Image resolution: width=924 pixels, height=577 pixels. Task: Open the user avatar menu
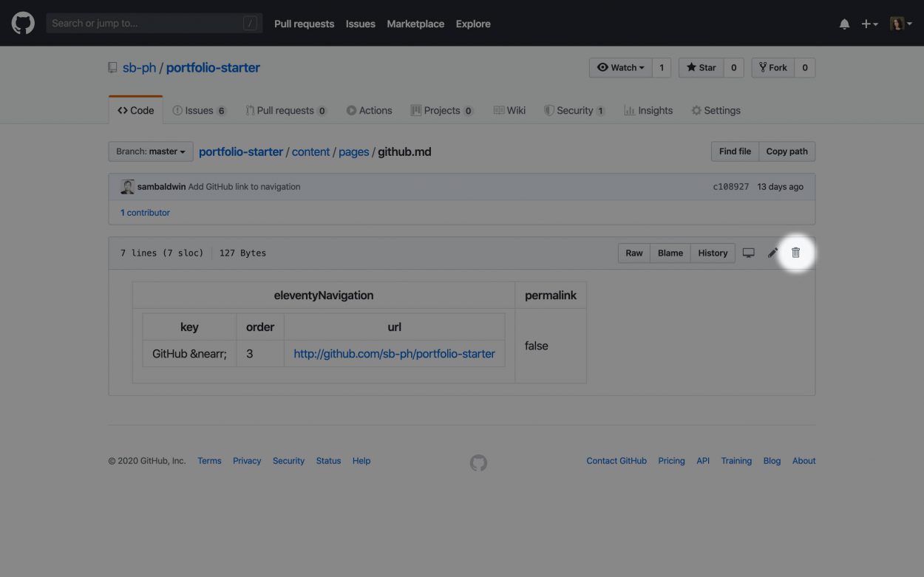[900, 24]
